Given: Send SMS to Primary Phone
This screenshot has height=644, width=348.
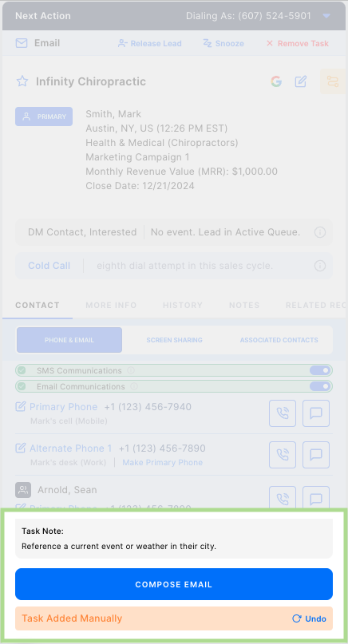Looking at the screenshot, I should click(x=316, y=413).
